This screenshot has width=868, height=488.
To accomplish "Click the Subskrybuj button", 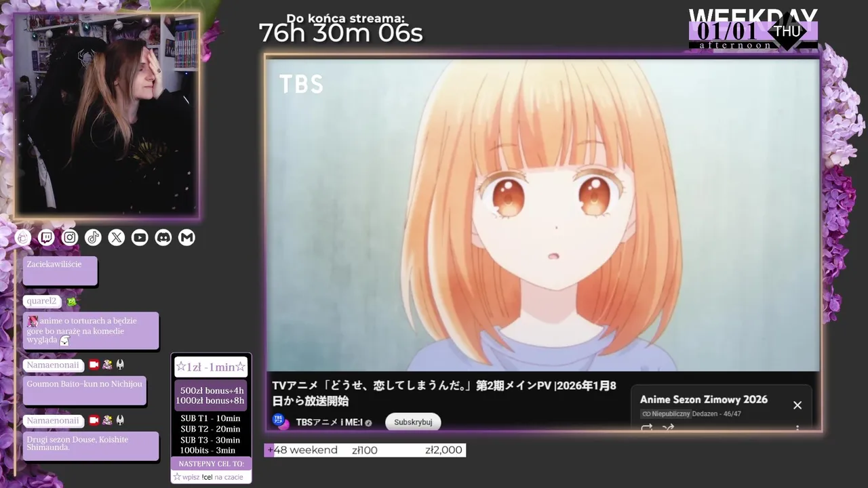I will click(413, 422).
